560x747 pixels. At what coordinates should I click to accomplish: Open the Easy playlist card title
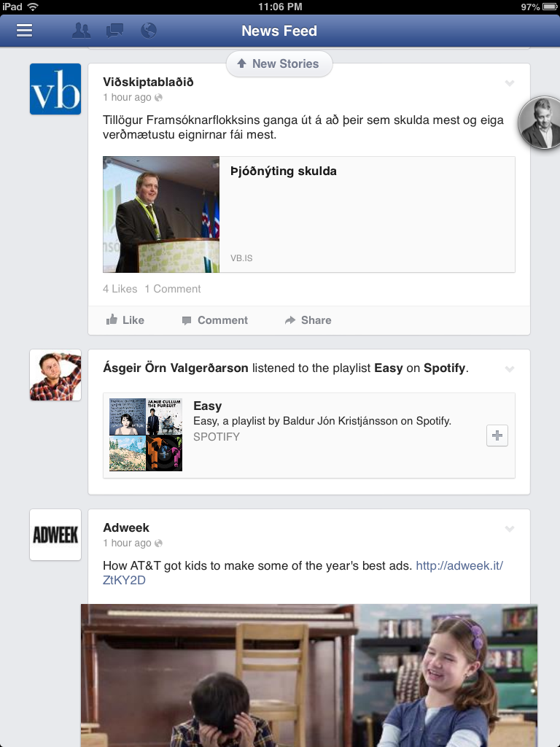208,406
